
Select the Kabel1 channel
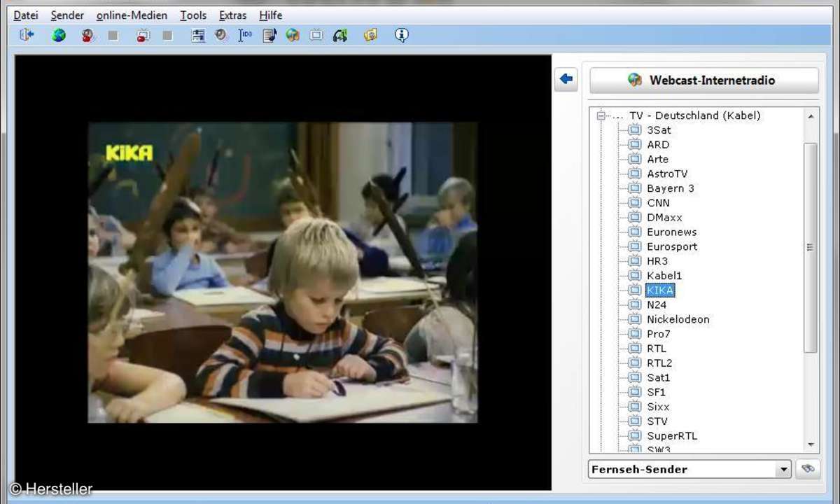664,276
